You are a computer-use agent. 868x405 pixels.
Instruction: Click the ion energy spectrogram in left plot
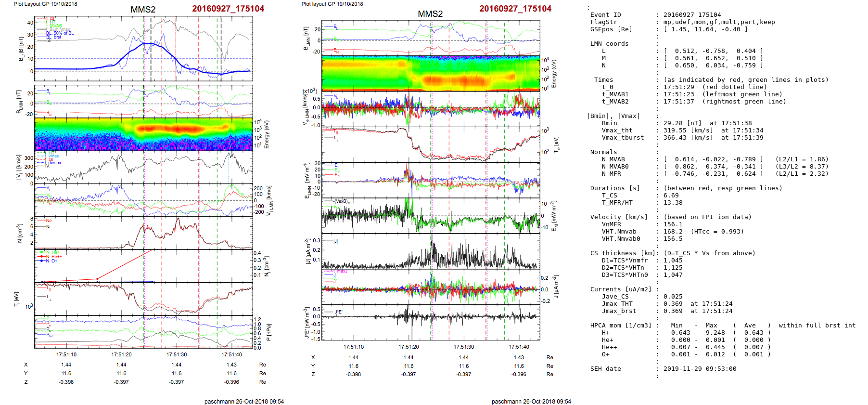[x=143, y=134]
